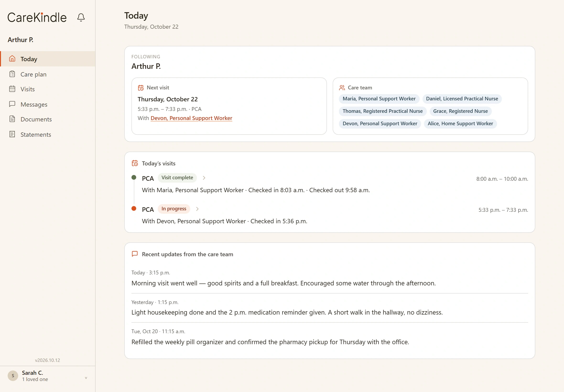The image size is (564, 392).
Task: Follow the Devon, Personal Support Worker link
Action: [x=191, y=118]
